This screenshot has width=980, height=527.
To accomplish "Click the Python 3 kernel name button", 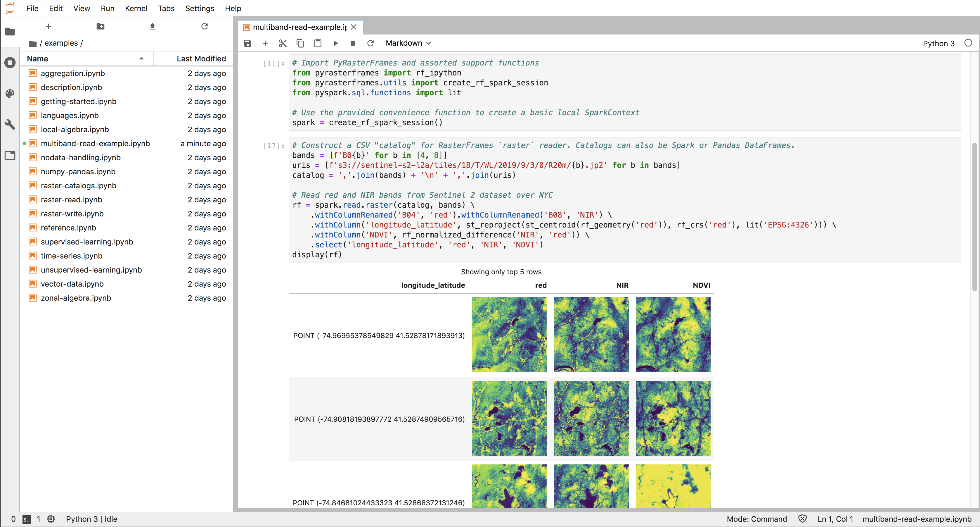I will [x=938, y=43].
